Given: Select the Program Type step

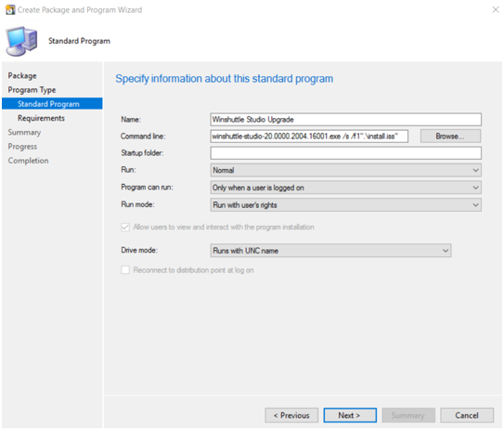Looking at the screenshot, I should pos(32,90).
